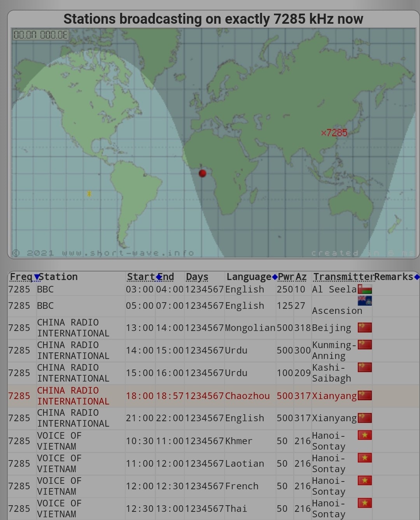Viewport: 420px width, 520px height.
Task: Select the highlighted Chaozhou broadcast row station
Action: pyautogui.click(x=73, y=396)
